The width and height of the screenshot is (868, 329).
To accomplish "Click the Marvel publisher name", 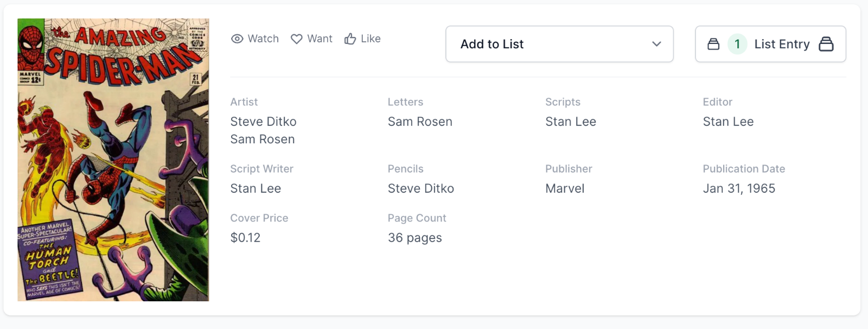I will pyautogui.click(x=565, y=188).
